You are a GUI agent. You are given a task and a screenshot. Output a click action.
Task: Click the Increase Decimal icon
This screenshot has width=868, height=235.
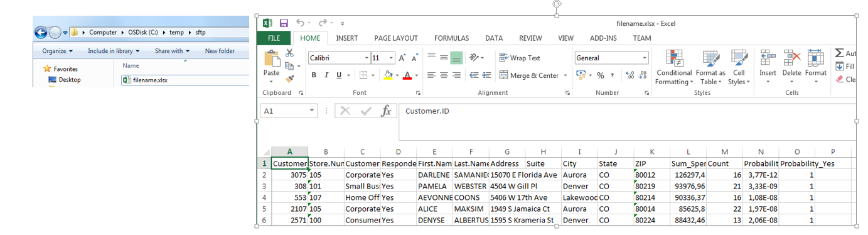pos(630,75)
